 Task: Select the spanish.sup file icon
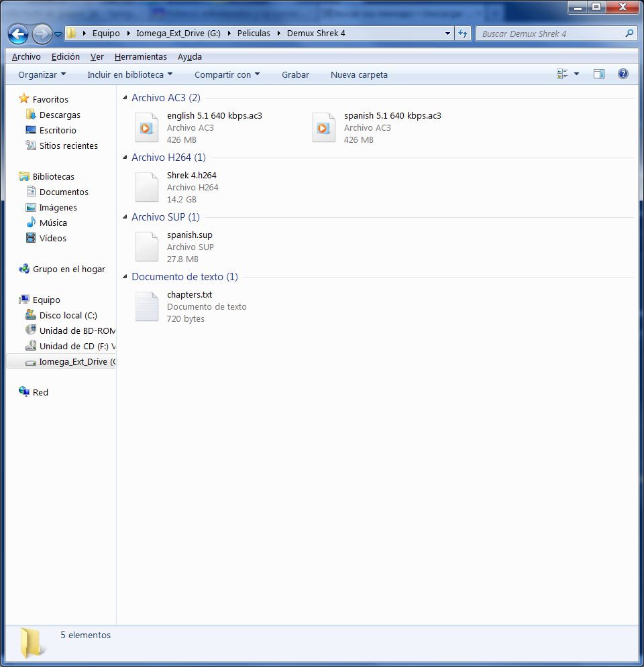point(146,246)
